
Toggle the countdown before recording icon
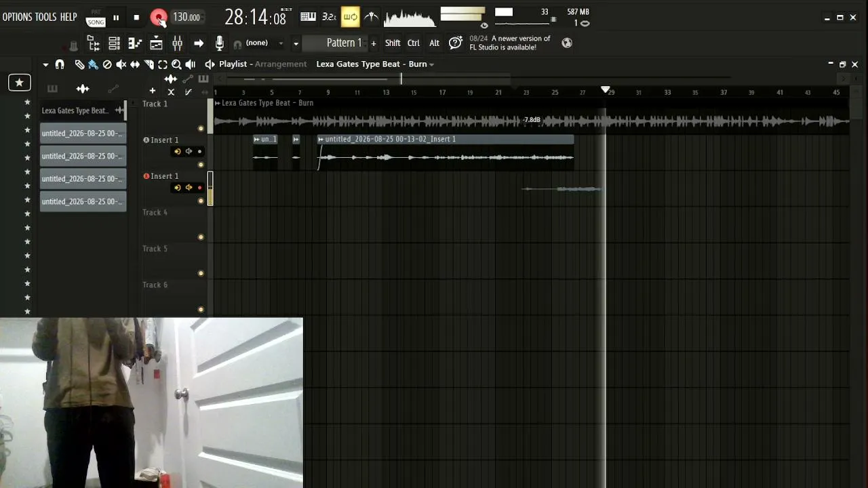(x=329, y=17)
